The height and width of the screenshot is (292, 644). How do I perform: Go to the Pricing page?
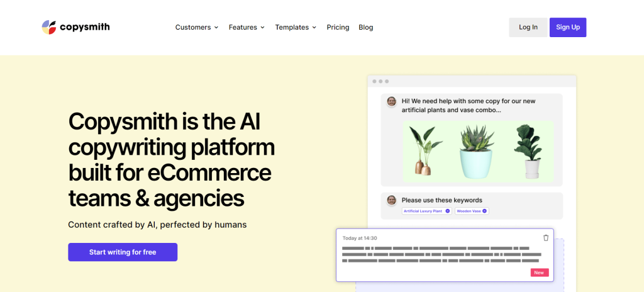tap(338, 27)
